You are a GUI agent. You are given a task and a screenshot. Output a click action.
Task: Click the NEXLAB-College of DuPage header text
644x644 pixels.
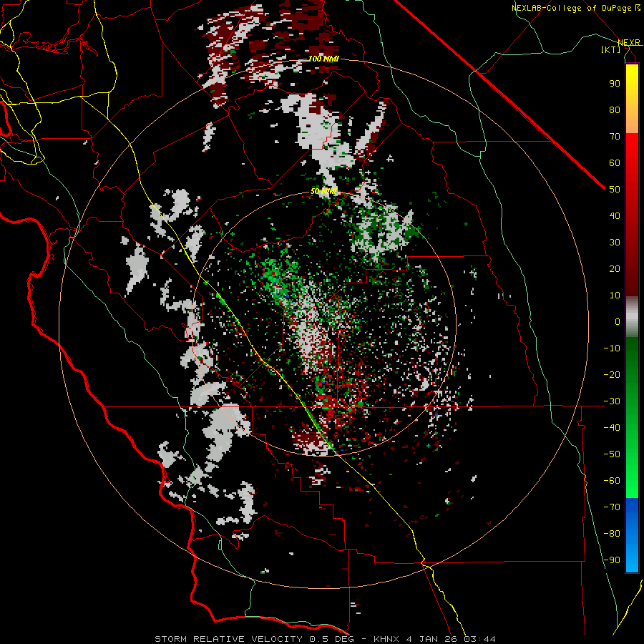(572, 8)
